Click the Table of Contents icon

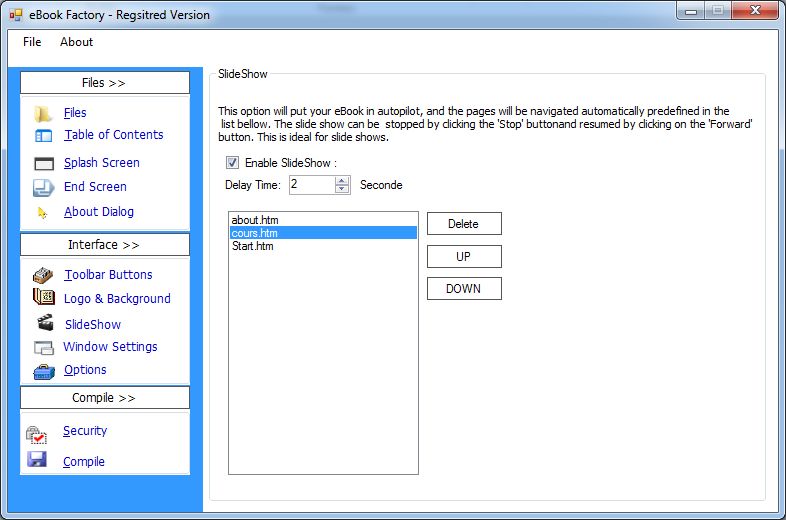pos(43,135)
